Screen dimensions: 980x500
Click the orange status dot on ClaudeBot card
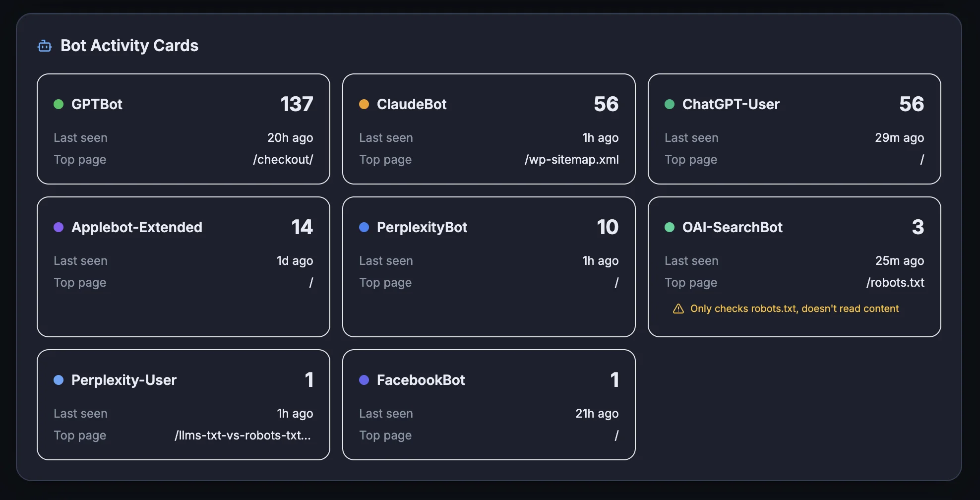(365, 104)
